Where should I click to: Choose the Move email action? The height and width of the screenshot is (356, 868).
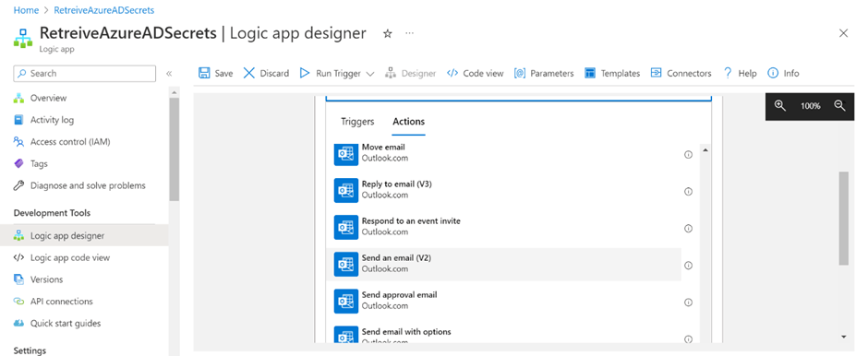[504, 154]
